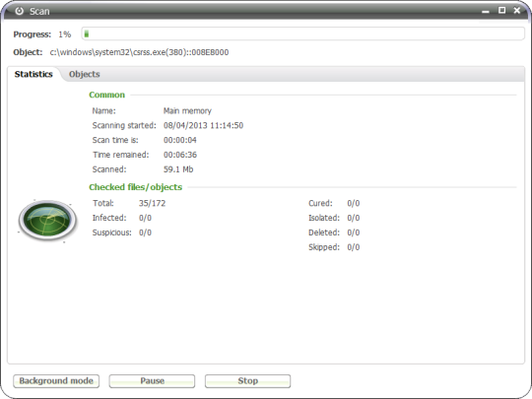Click the Scan window title icon

point(20,11)
